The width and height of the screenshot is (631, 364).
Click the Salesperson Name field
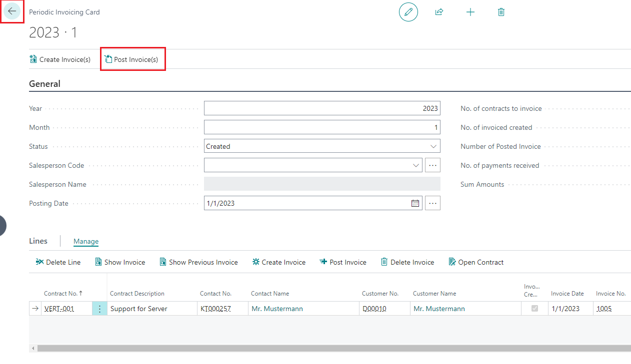(x=322, y=184)
